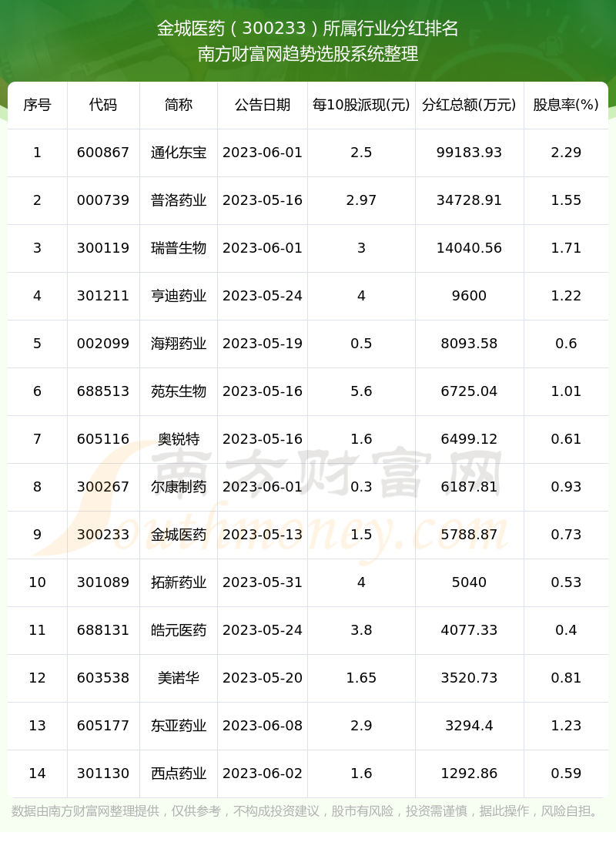Click dividend total 6725.04
Viewport: 616px width, 849px height.
pyautogui.click(x=469, y=391)
